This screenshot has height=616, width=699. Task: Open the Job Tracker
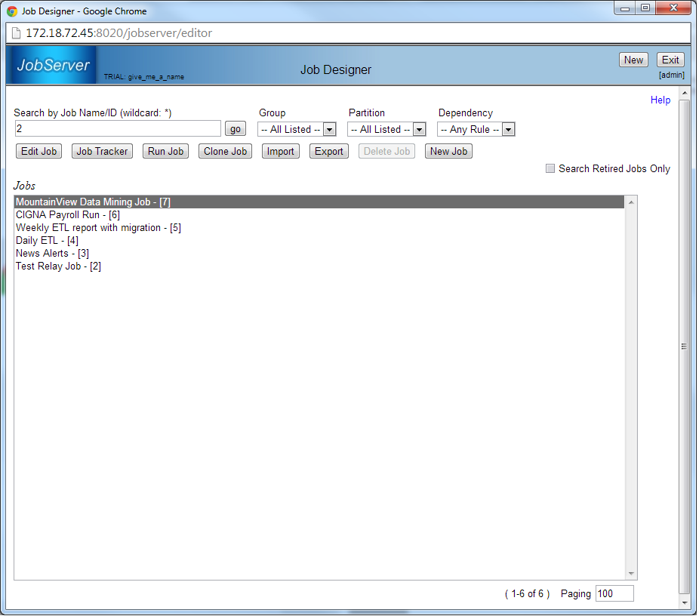coord(102,152)
